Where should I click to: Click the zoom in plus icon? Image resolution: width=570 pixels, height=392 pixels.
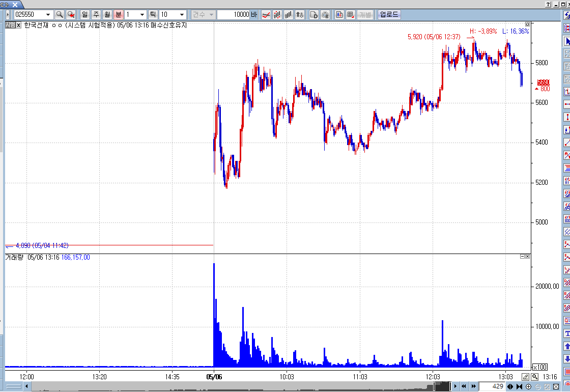coord(529,387)
